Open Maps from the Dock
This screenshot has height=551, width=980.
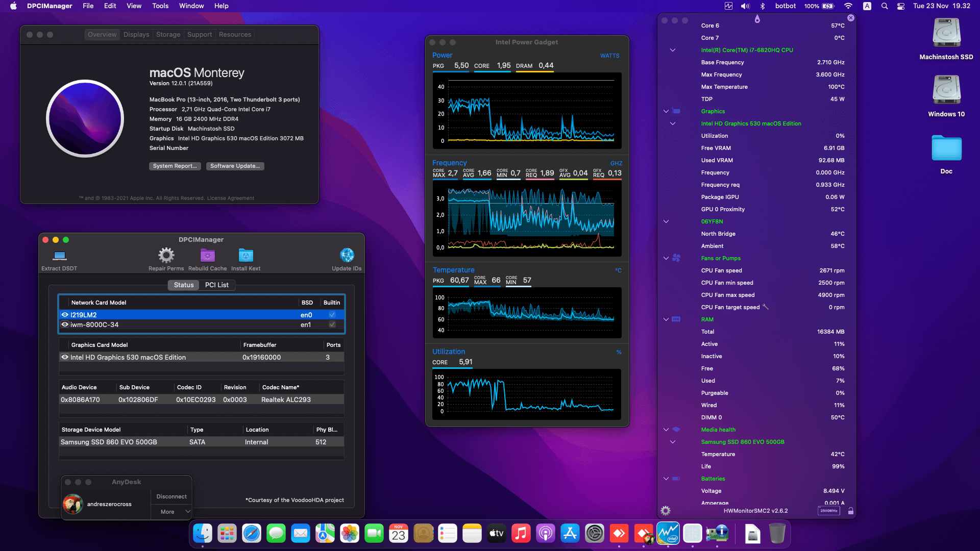[x=325, y=534]
